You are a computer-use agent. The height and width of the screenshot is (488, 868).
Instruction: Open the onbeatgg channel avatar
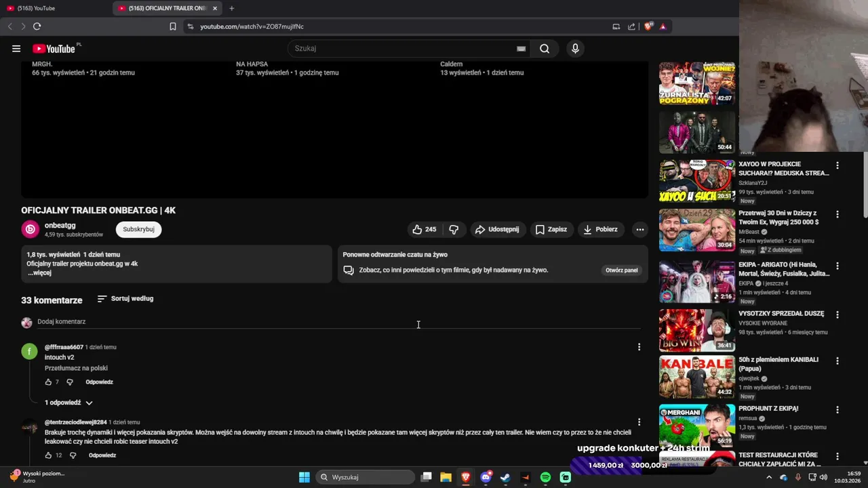click(30, 229)
